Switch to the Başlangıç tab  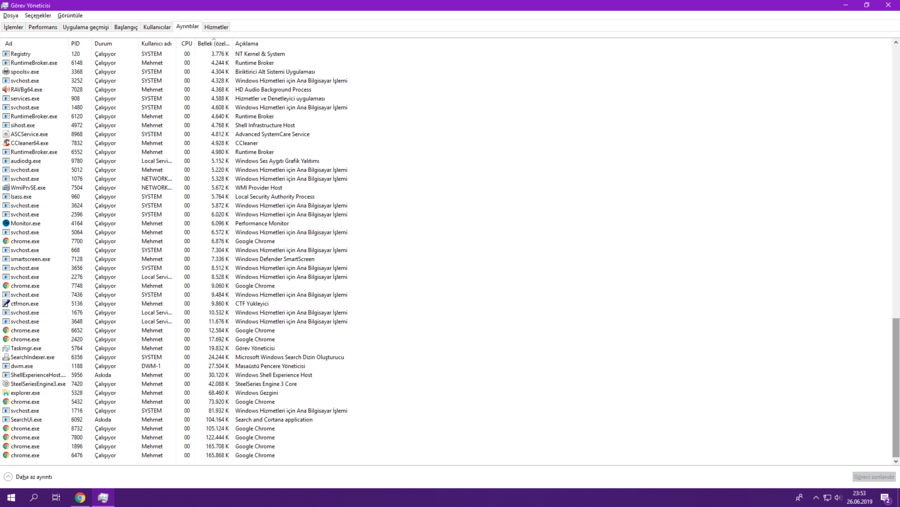(x=126, y=27)
